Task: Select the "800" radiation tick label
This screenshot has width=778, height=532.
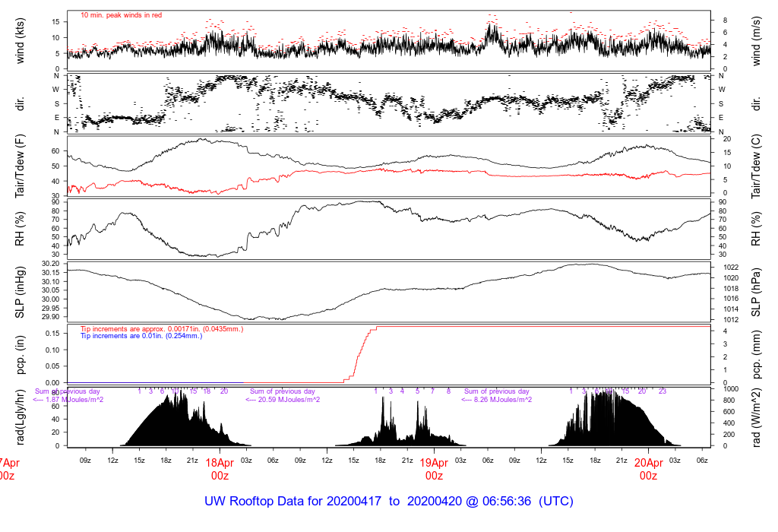Action: tap(729, 401)
